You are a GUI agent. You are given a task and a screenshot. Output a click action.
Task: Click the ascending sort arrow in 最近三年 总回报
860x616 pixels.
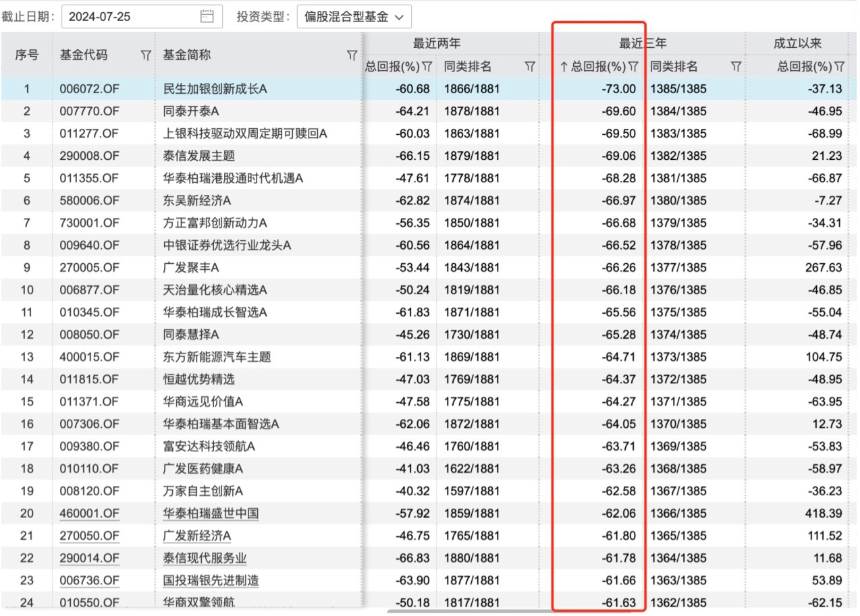pos(564,67)
